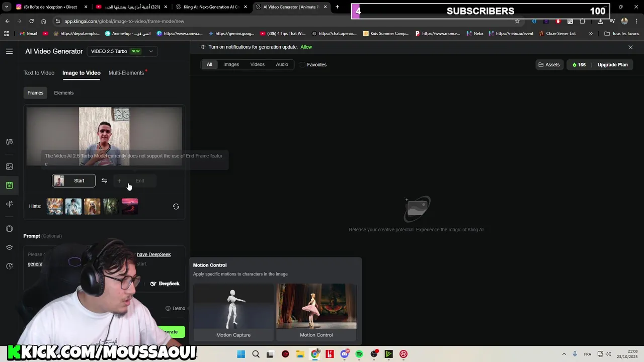Image resolution: width=644 pixels, height=362 pixels.
Task: Switch to the Kling AI Next-Generation tab
Action: (x=210, y=7)
